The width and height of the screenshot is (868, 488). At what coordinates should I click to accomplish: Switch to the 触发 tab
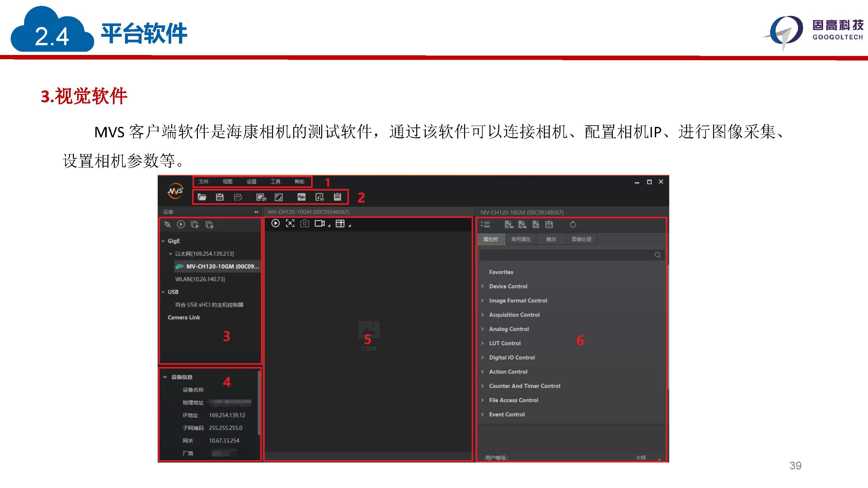click(551, 239)
